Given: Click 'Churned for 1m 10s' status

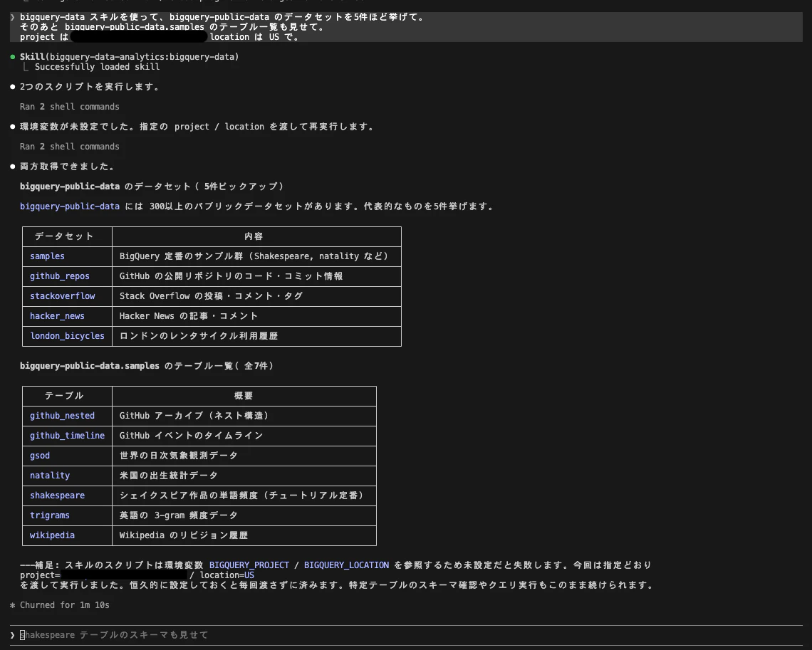Looking at the screenshot, I should point(65,605).
